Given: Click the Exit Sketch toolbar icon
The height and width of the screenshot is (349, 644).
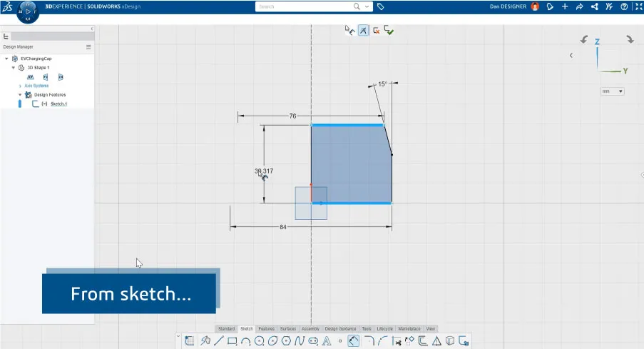Looking at the screenshot, I should tap(464, 340).
